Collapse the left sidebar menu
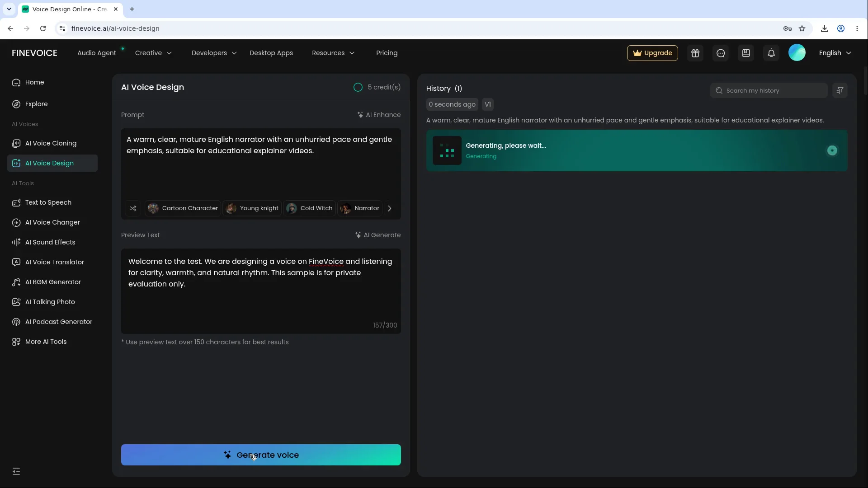The height and width of the screenshot is (488, 868). [x=16, y=472]
